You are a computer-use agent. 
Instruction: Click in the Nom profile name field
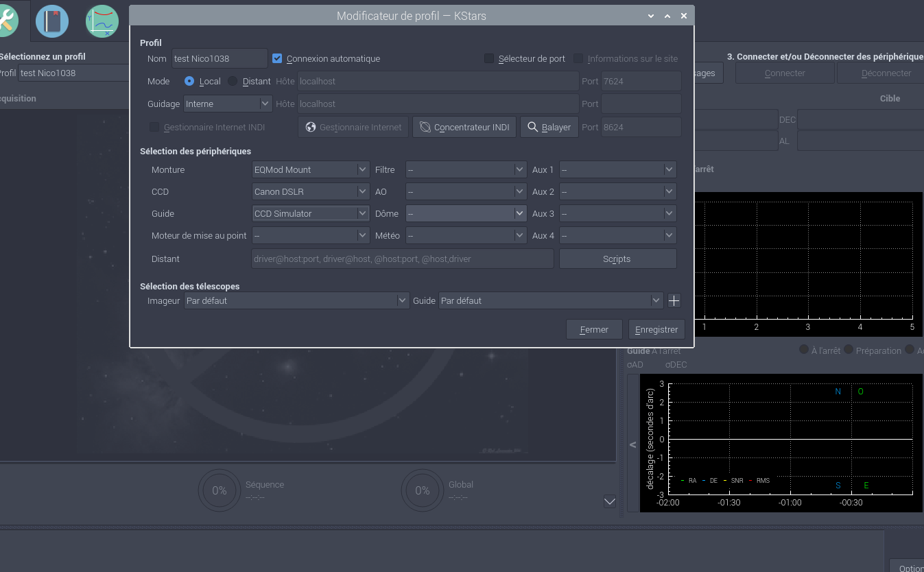[220, 59]
